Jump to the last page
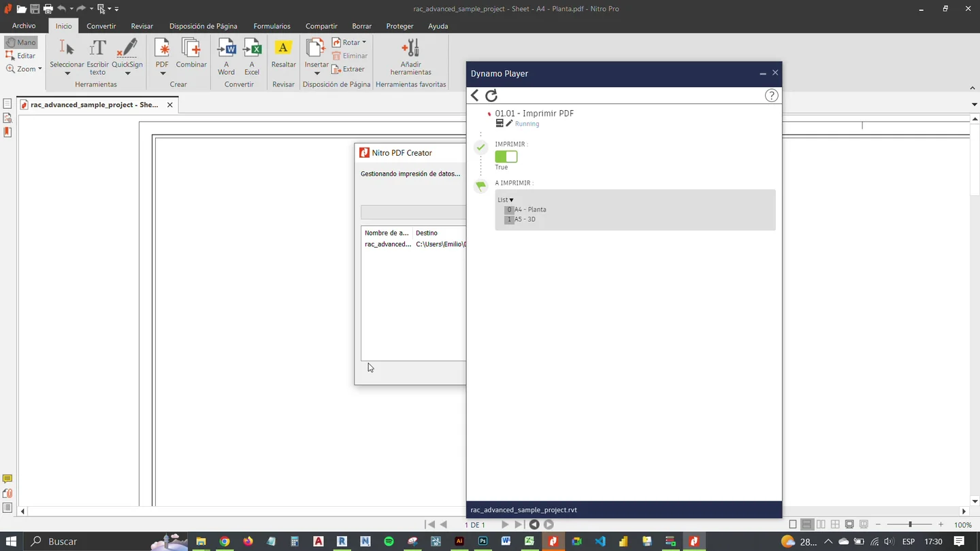 [519, 524]
